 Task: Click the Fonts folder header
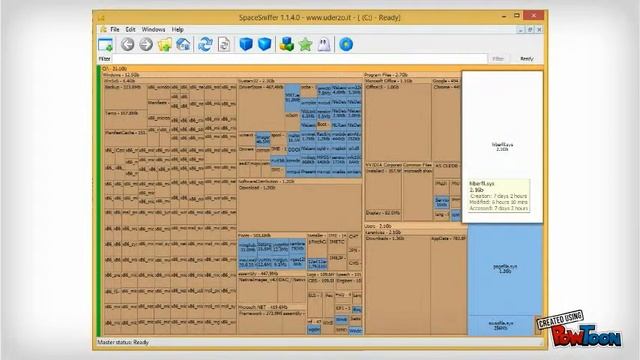click(271, 236)
